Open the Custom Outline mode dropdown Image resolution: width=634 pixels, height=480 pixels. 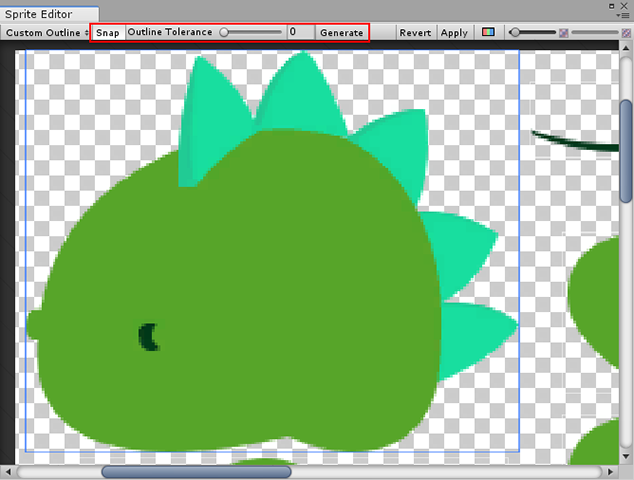pyautogui.click(x=46, y=33)
